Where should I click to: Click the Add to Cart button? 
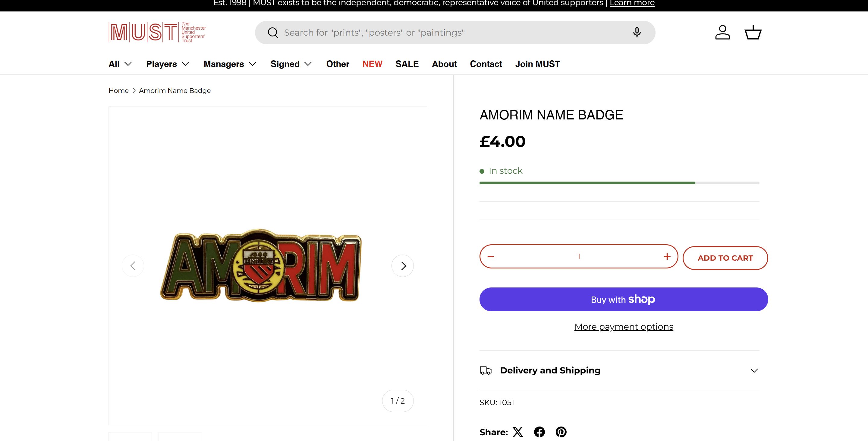[725, 258]
